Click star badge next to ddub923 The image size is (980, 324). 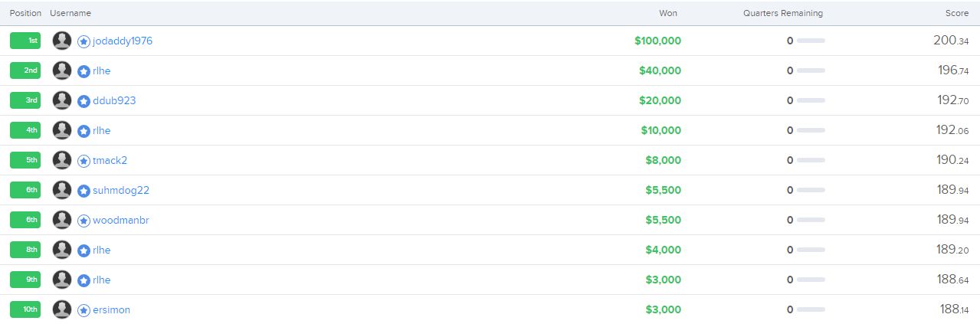click(x=84, y=101)
